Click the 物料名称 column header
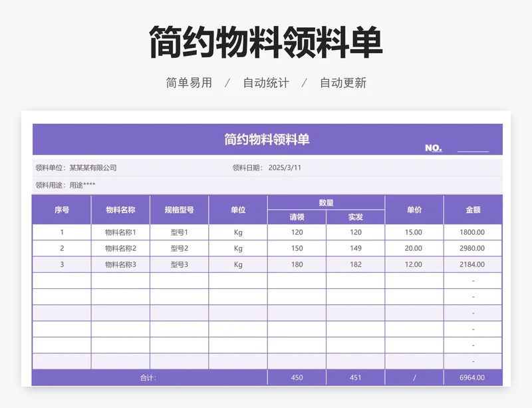Image resolution: width=532 pixels, height=408 pixels. pos(120,210)
